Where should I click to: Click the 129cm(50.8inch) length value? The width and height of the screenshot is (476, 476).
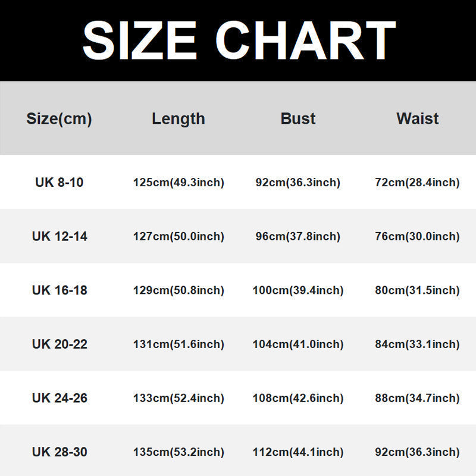(178, 290)
